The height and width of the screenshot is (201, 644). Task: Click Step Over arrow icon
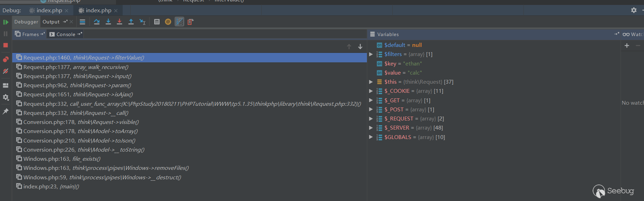click(97, 22)
